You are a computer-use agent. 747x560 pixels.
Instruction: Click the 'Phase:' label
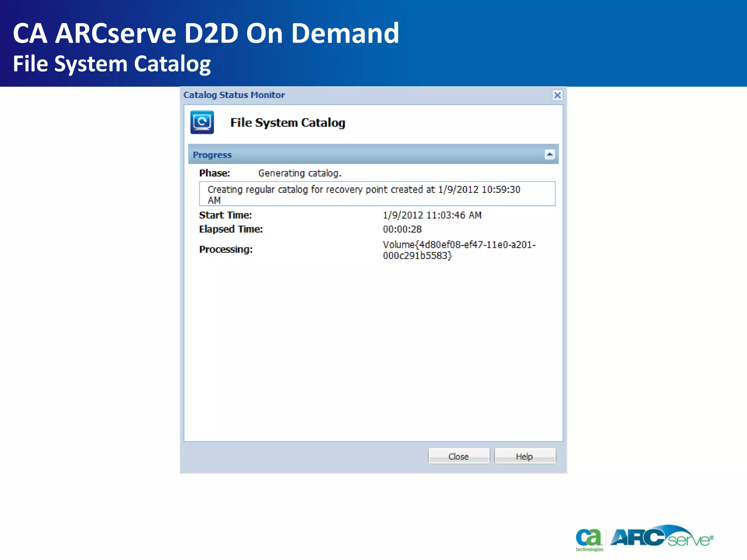214,173
